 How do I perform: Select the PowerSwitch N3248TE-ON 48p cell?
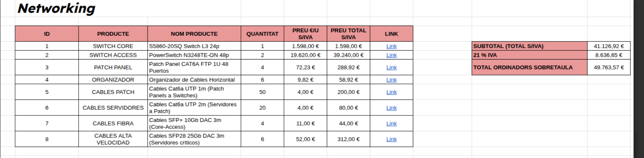click(x=194, y=55)
